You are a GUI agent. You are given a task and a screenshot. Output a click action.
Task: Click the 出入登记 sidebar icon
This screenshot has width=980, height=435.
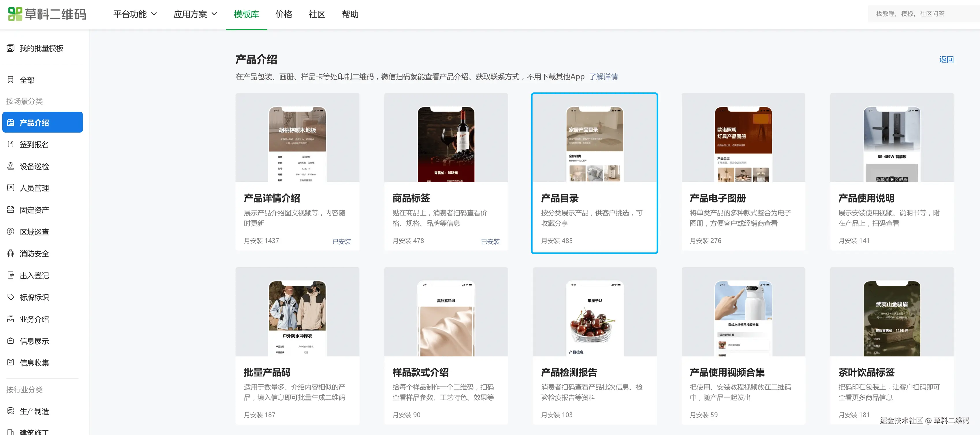(x=11, y=276)
